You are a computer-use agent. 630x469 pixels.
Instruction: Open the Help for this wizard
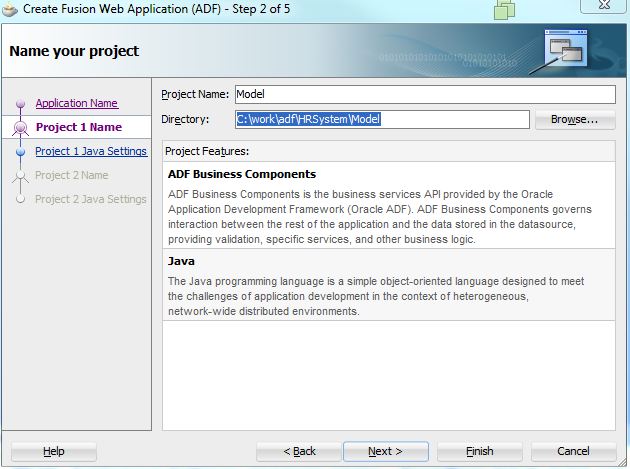point(54,451)
